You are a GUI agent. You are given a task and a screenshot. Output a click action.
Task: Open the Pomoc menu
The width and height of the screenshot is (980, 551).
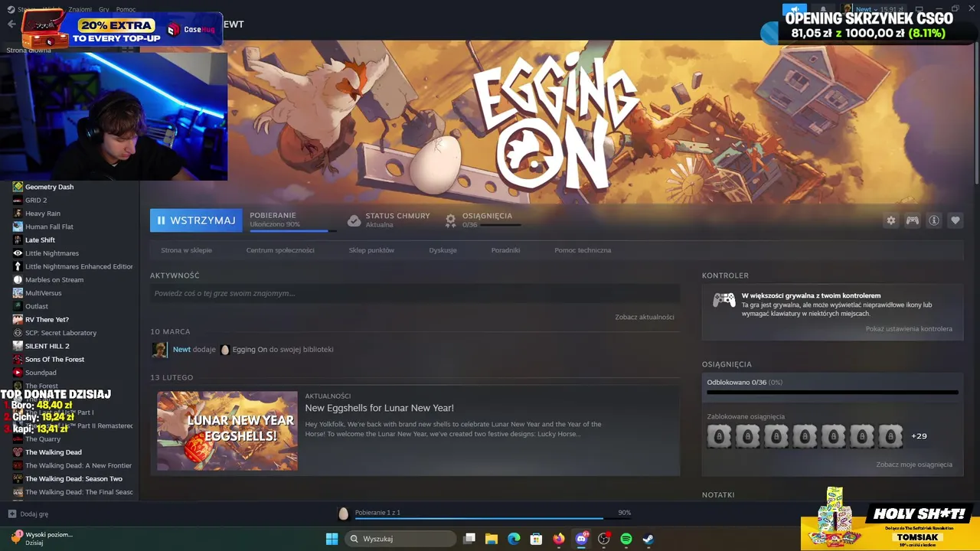pos(126,9)
